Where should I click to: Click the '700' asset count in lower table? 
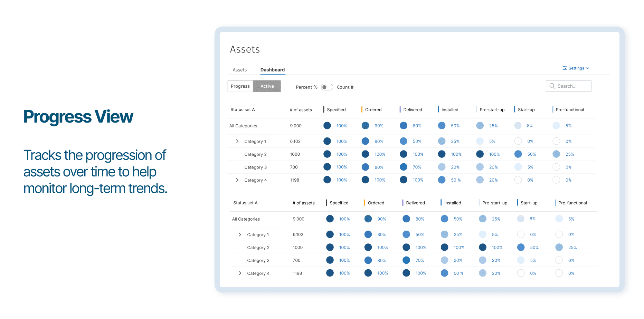(297, 261)
